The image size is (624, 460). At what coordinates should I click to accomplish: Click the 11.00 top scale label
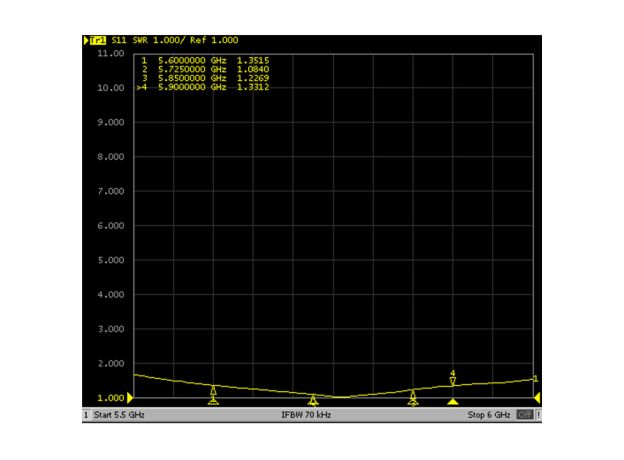[111, 53]
